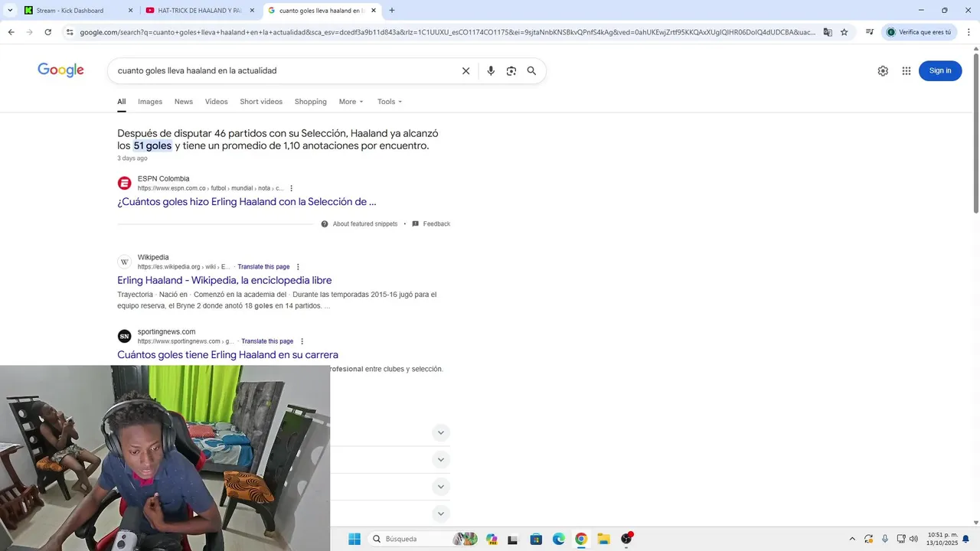Open Microsoft Edge from the taskbar
The height and width of the screenshot is (551, 980).
(559, 539)
